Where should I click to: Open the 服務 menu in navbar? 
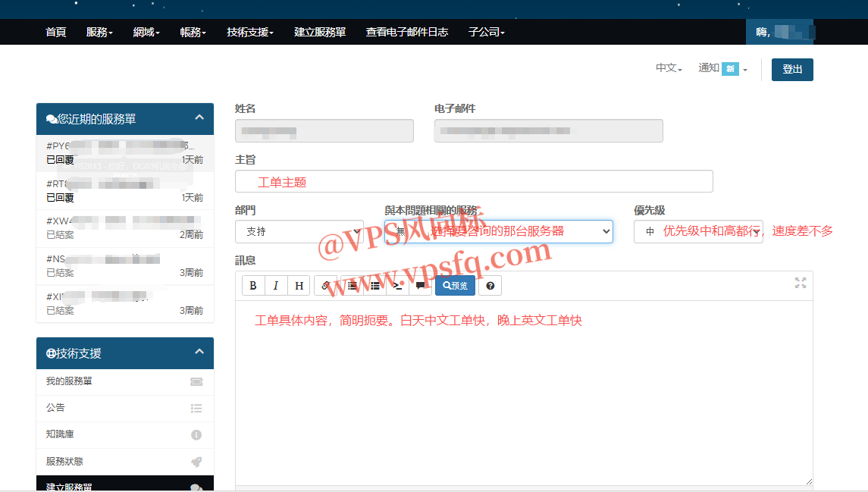99,32
